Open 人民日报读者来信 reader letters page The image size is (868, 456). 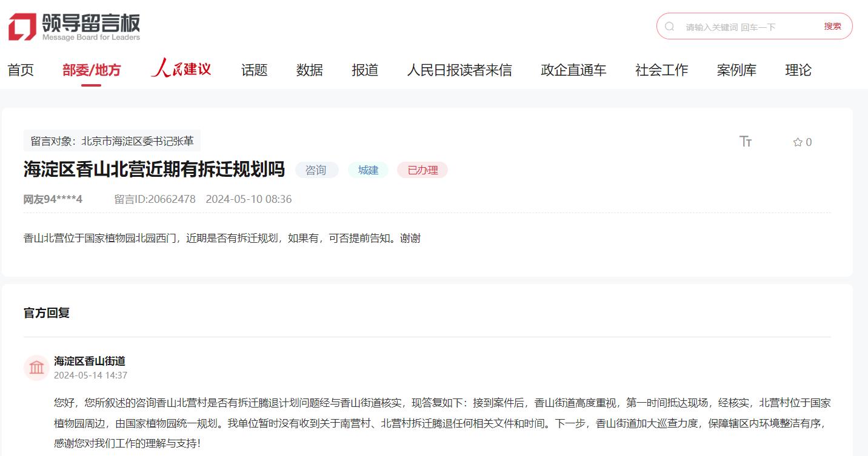coord(459,70)
